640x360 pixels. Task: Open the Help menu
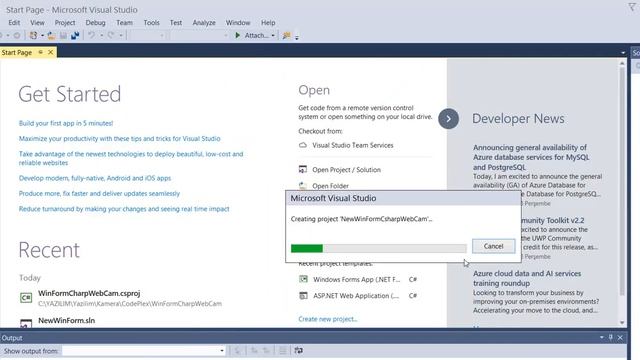pos(268,23)
